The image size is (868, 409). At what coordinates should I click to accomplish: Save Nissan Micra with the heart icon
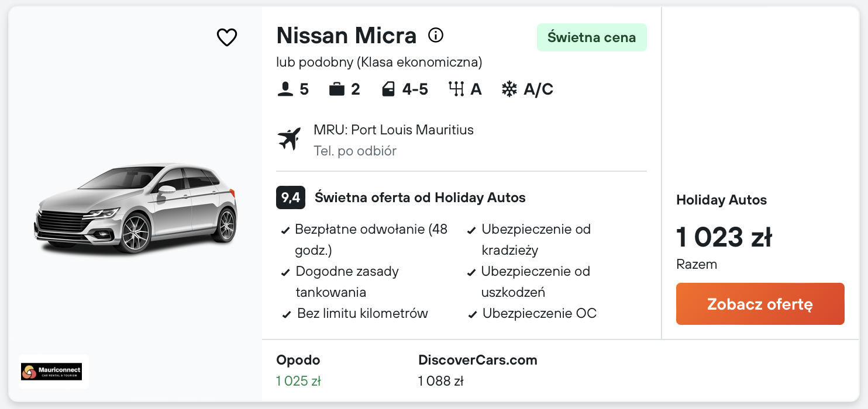227,37
